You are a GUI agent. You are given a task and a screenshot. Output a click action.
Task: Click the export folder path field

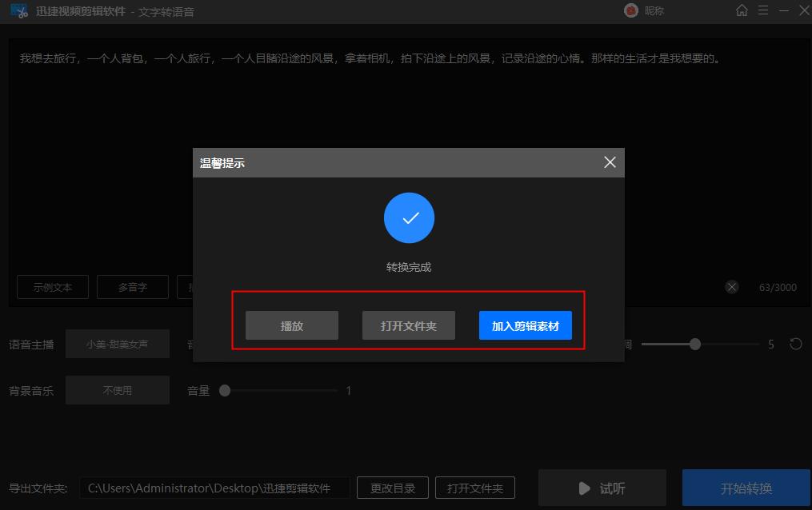pyautogui.click(x=214, y=488)
